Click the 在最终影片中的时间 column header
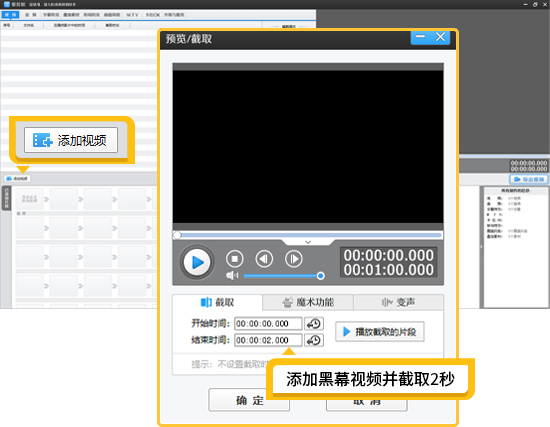 [x=69, y=25]
